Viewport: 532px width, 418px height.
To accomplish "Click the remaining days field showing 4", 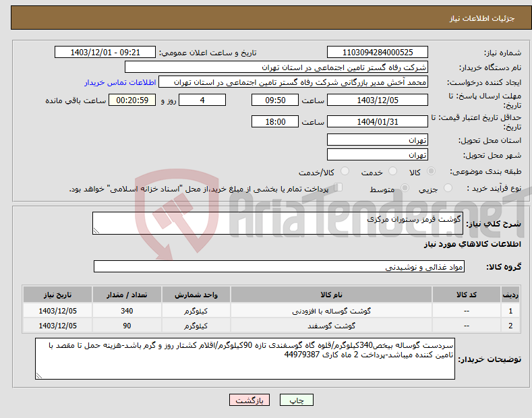I will point(202,100).
